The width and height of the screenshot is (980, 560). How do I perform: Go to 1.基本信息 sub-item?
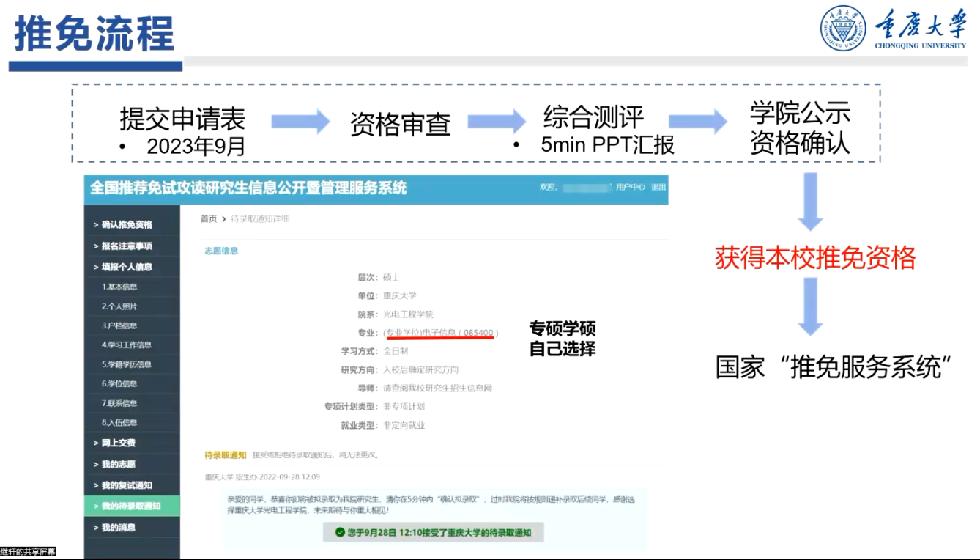[x=119, y=287]
